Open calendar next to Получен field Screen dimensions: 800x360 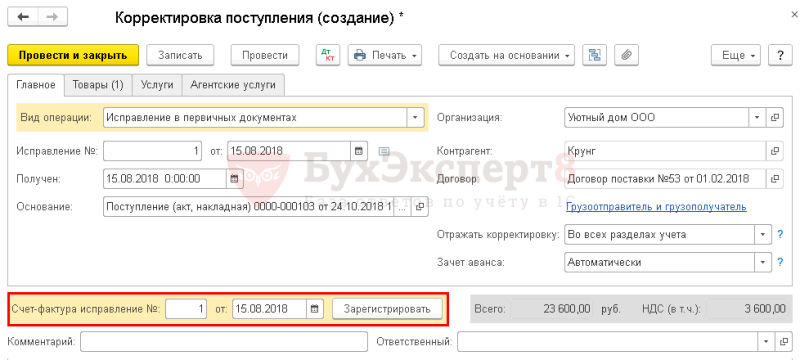234,179
